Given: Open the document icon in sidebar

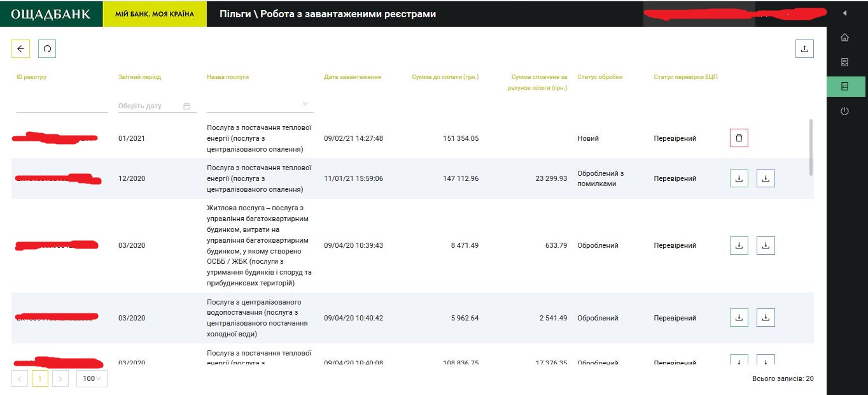Looking at the screenshot, I should [x=845, y=62].
